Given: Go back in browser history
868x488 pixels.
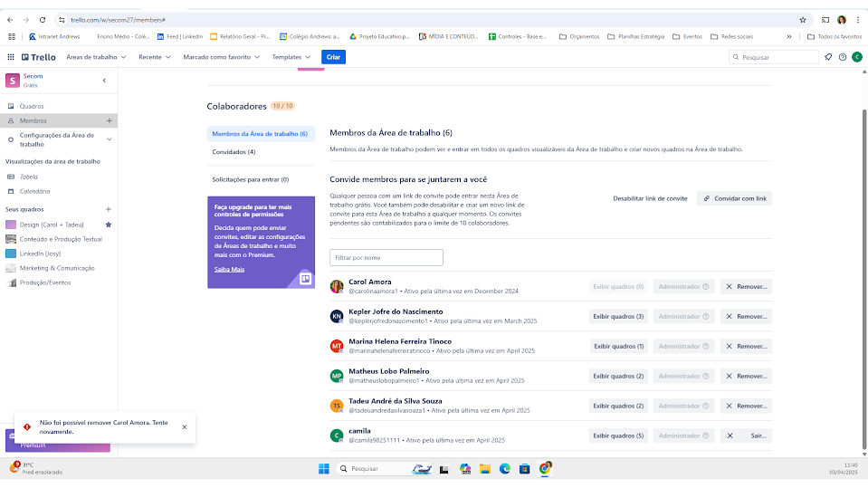Looking at the screenshot, I should point(10,20).
